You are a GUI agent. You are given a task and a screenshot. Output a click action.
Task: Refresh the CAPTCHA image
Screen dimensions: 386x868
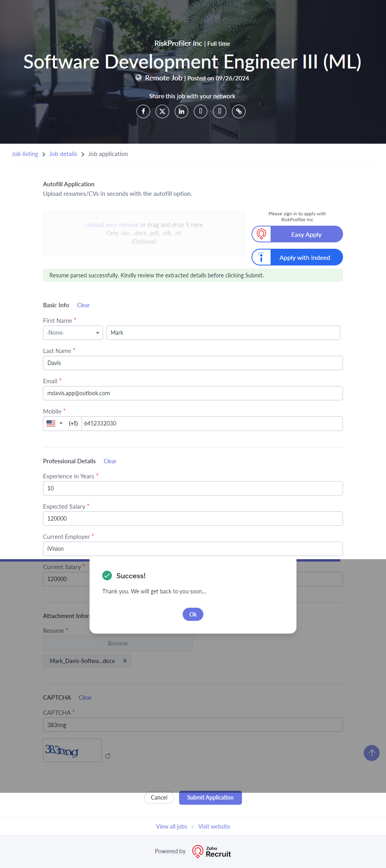(x=108, y=756)
